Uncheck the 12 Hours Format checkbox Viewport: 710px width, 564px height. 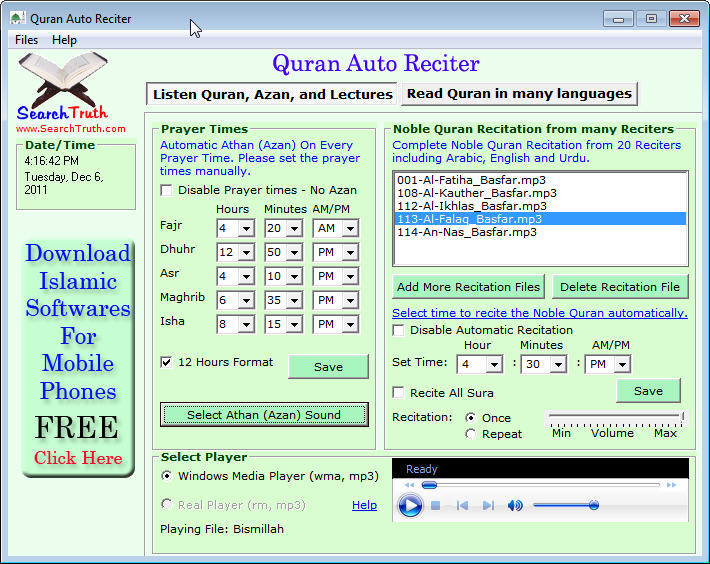(167, 363)
